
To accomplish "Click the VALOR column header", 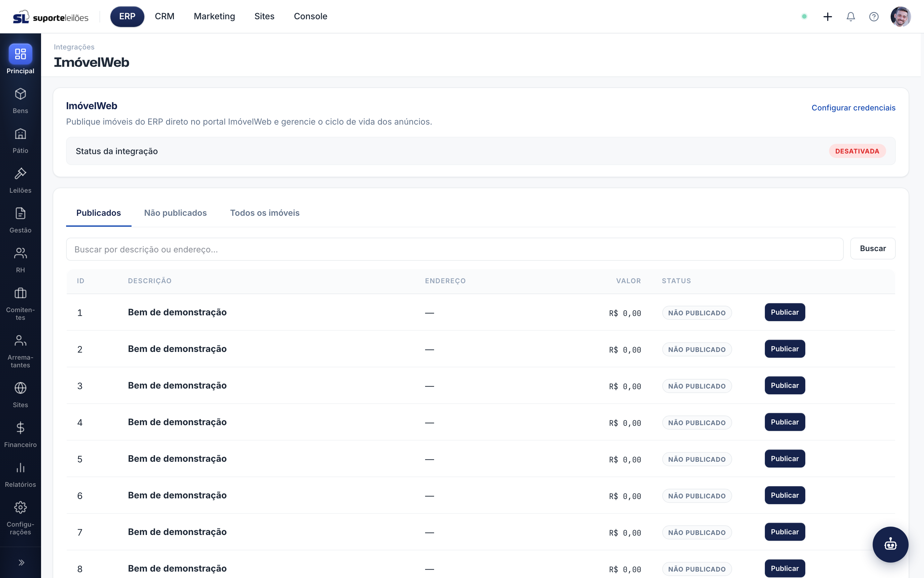I will click(629, 281).
